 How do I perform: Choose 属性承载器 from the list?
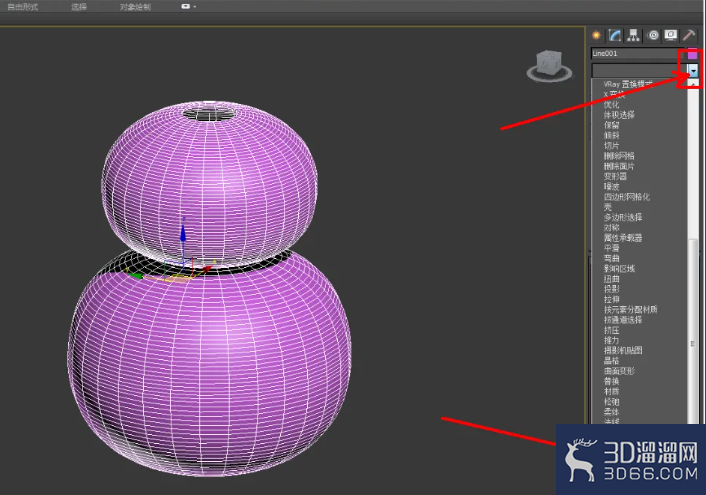623,238
